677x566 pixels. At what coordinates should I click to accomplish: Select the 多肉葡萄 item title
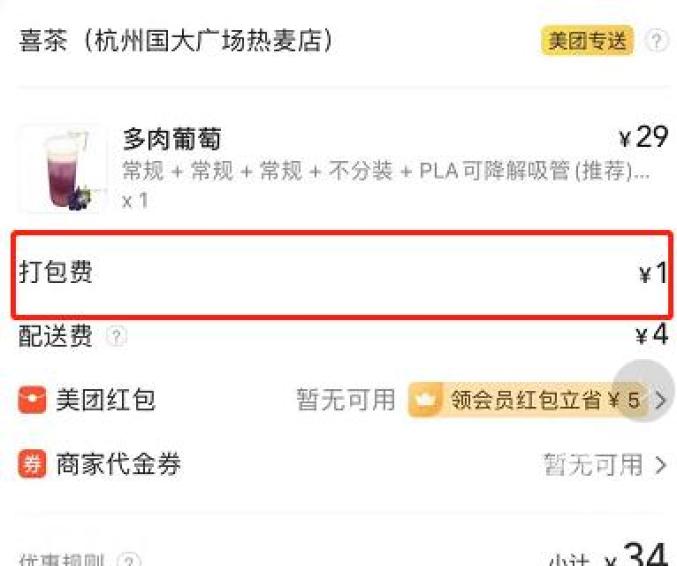pos(172,139)
